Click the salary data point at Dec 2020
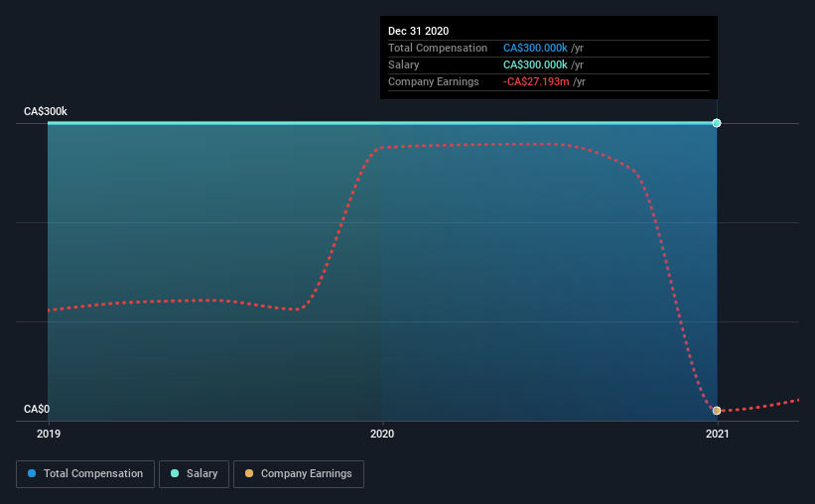The width and height of the screenshot is (815, 504). [x=717, y=123]
